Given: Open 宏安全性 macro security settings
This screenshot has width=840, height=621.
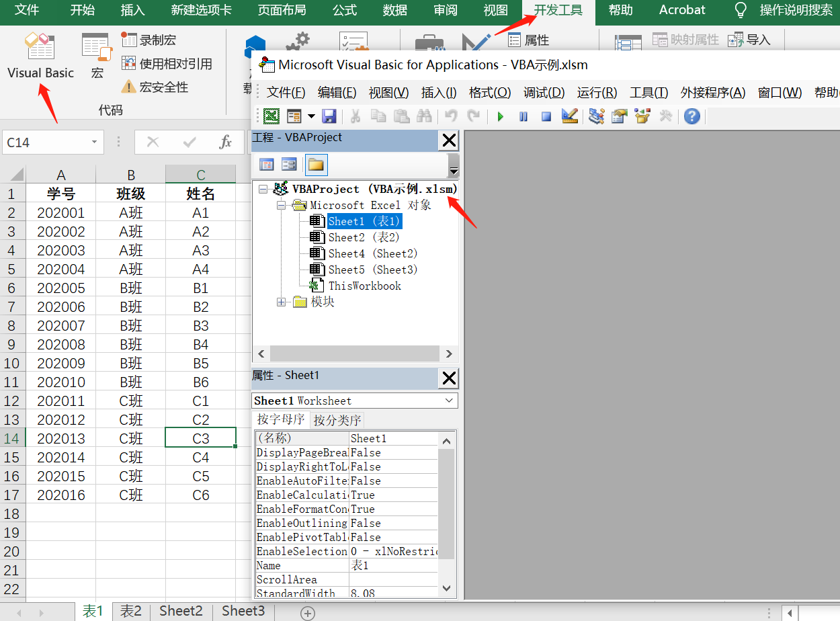Looking at the screenshot, I should pos(155,87).
